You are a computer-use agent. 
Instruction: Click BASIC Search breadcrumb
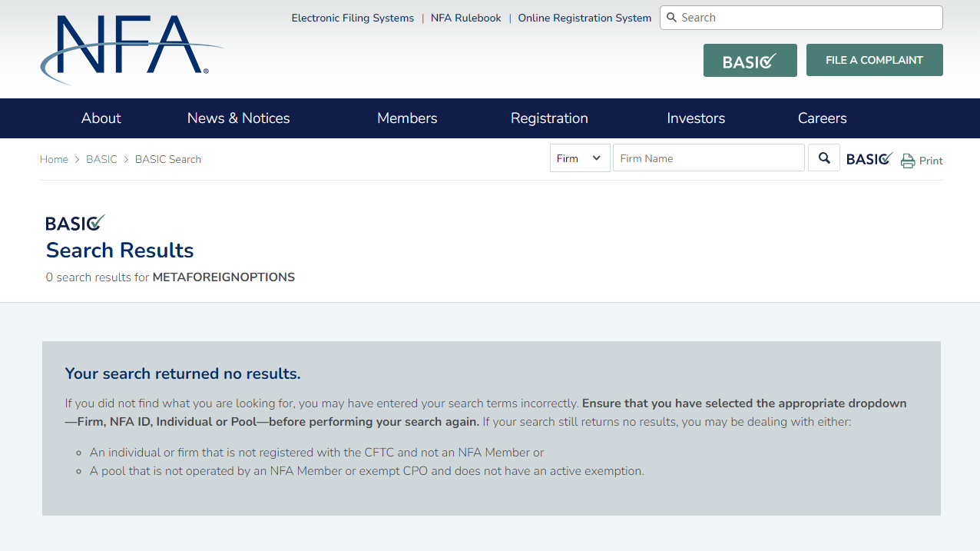click(168, 159)
